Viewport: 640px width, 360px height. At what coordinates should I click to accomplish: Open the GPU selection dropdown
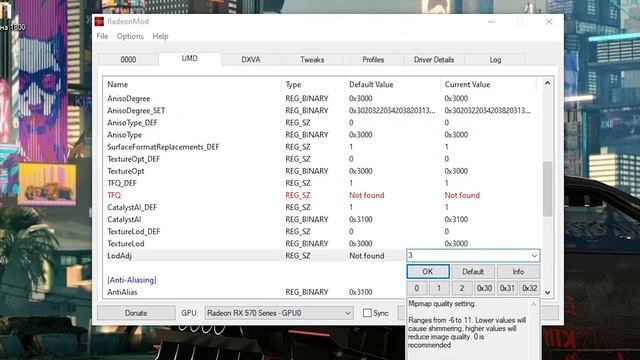pyautogui.click(x=279, y=313)
